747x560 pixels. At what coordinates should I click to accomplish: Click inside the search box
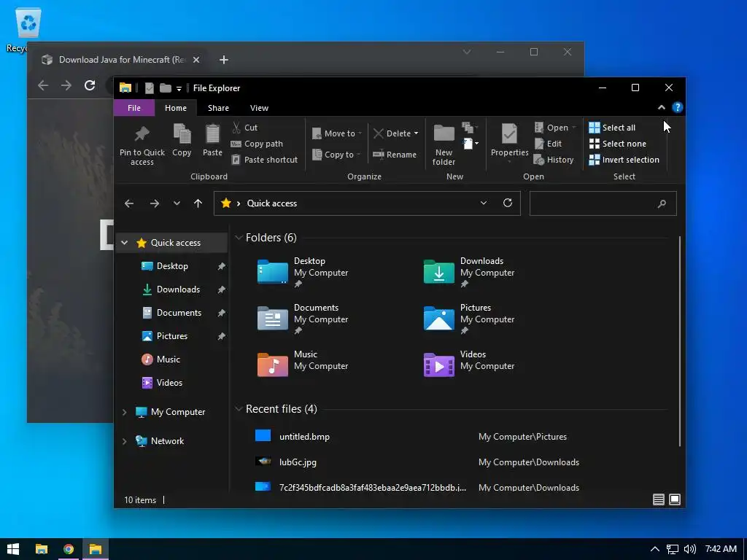603,204
